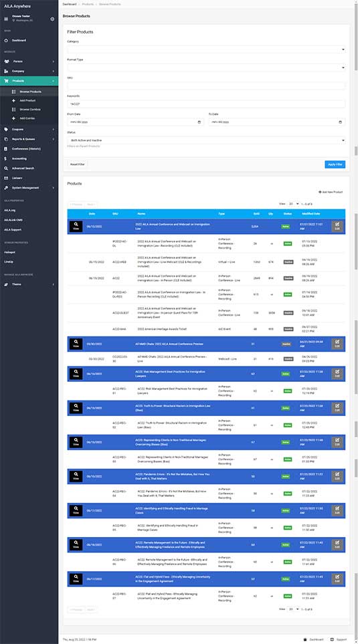The width and height of the screenshot is (358, 644).
Task: Open the Category dropdown
Action: (206, 49)
